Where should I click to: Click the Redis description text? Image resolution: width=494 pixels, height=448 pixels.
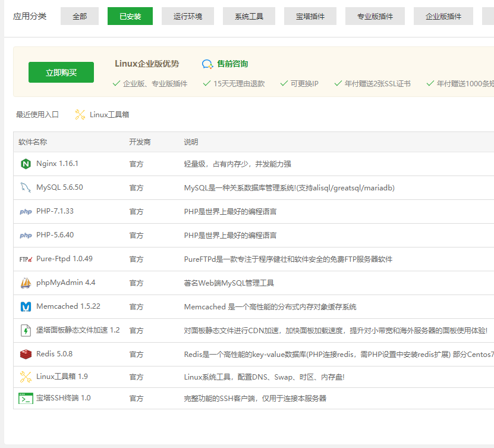click(339, 355)
